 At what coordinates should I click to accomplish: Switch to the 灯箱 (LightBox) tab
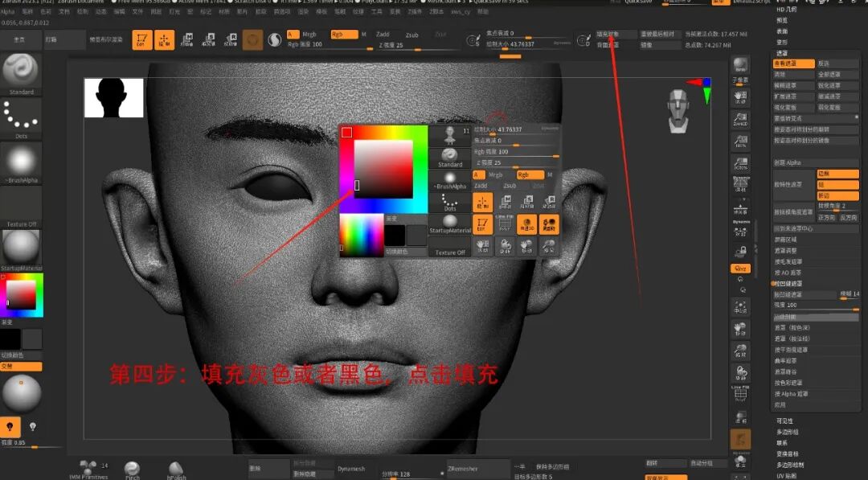tap(50, 39)
